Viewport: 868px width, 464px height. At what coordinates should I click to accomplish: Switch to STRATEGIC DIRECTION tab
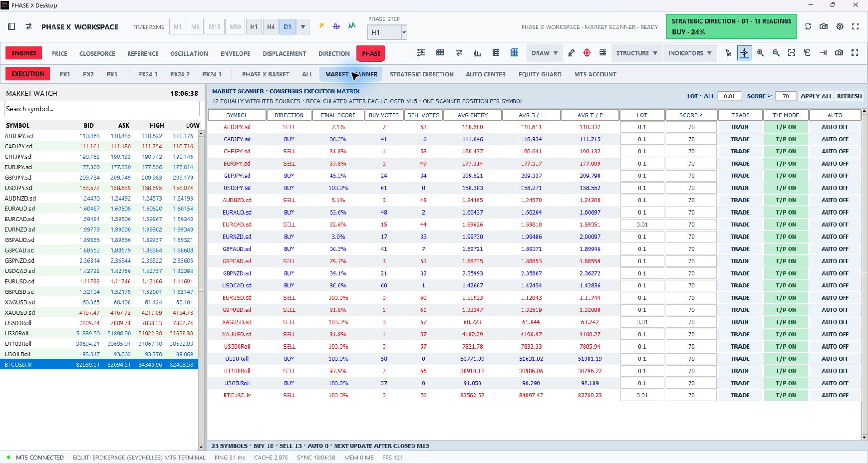(x=421, y=74)
